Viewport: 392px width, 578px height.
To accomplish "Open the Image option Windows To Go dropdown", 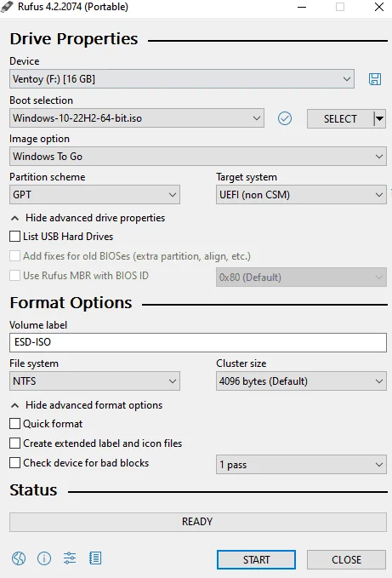I will click(198, 157).
